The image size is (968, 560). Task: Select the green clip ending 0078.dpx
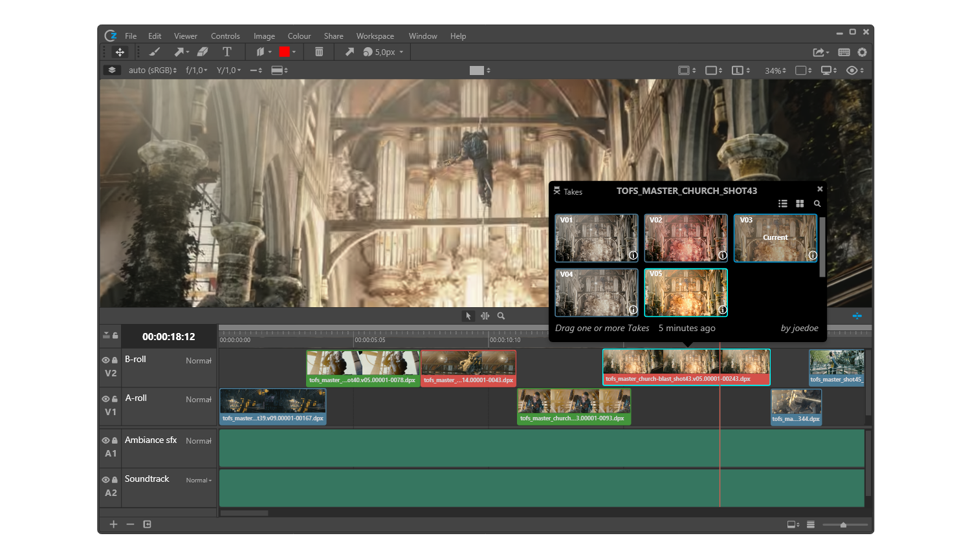click(x=362, y=368)
